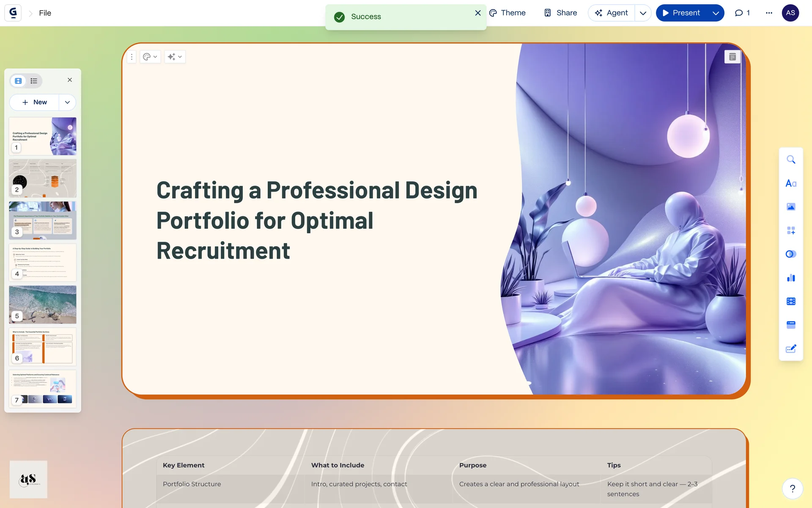Open the Theme menu
This screenshot has height=508, width=812.
pyautogui.click(x=507, y=13)
